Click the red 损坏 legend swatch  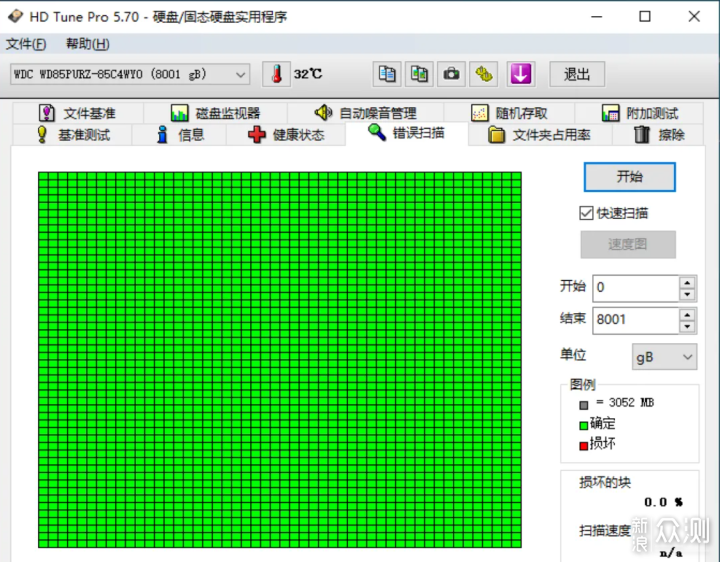584,446
